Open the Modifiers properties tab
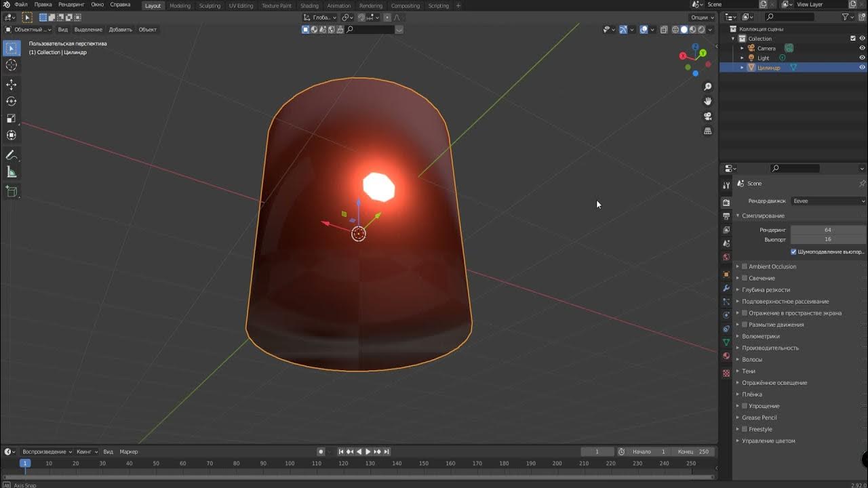 [726, 288]
